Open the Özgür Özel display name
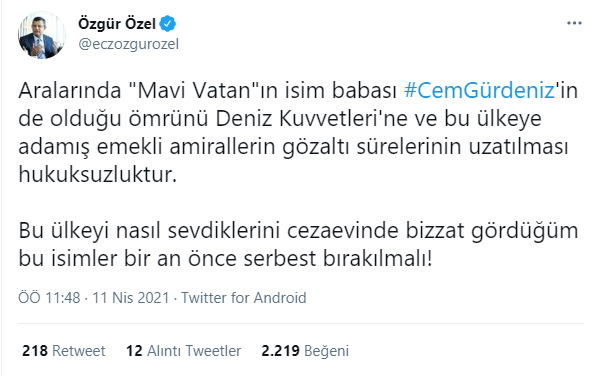Screen dimensions: 598x376 coord(117,24)
